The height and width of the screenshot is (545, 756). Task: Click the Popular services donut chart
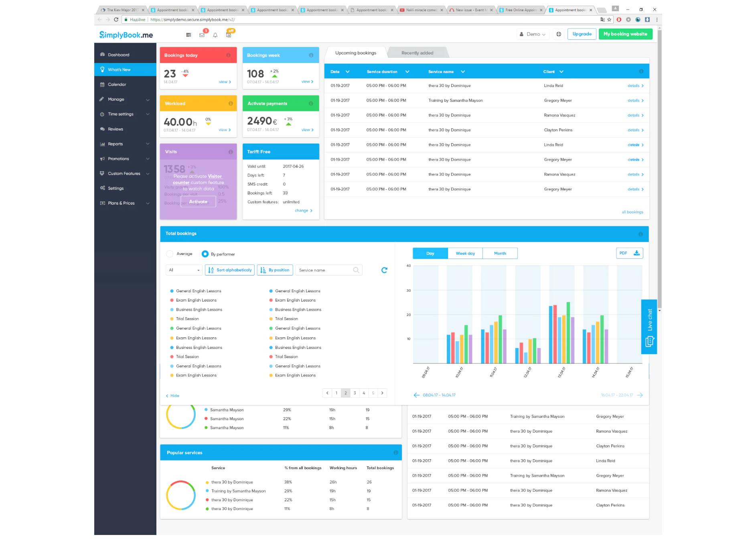point(180,495)
